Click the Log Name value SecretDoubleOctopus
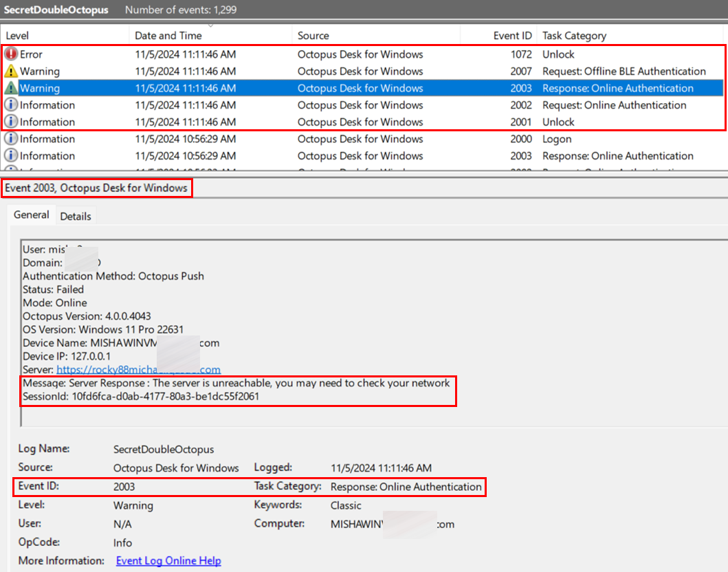728x572 pixels. point(164,450)
